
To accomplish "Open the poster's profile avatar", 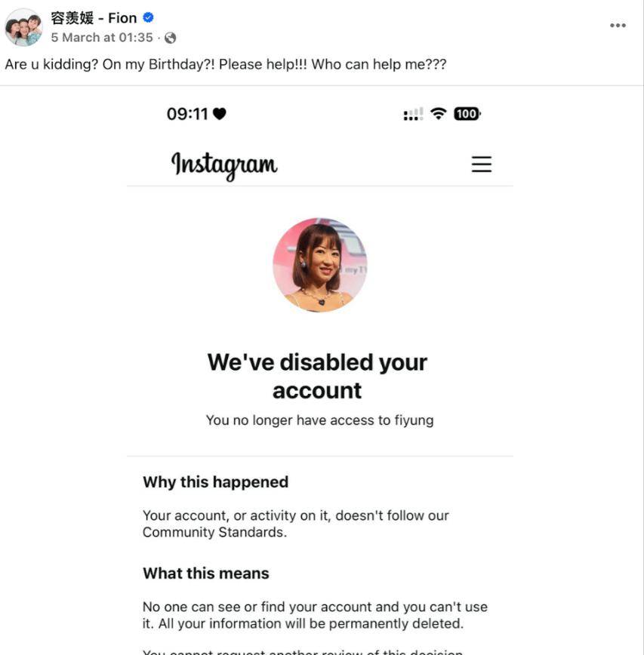I will click(23, 27).
